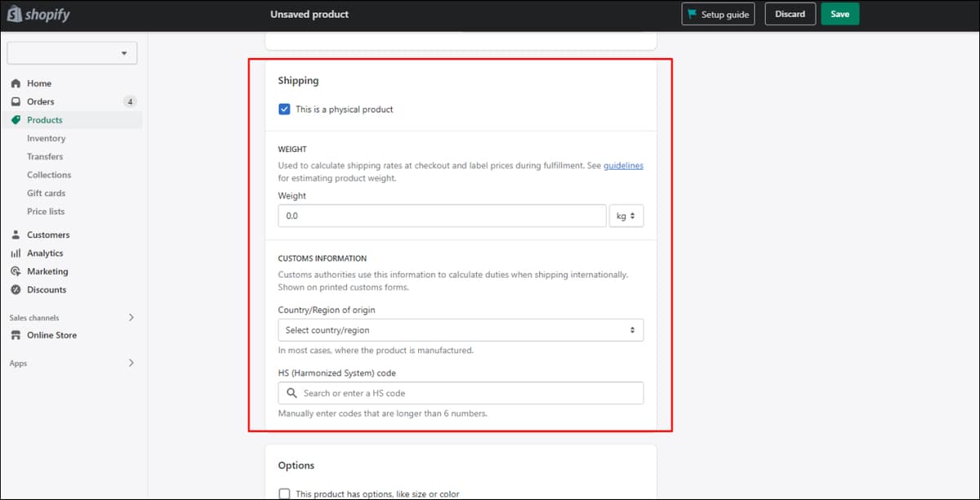The image size is (980, 500).
Task: Expand the Apps chevron
Action: [131, 363]
